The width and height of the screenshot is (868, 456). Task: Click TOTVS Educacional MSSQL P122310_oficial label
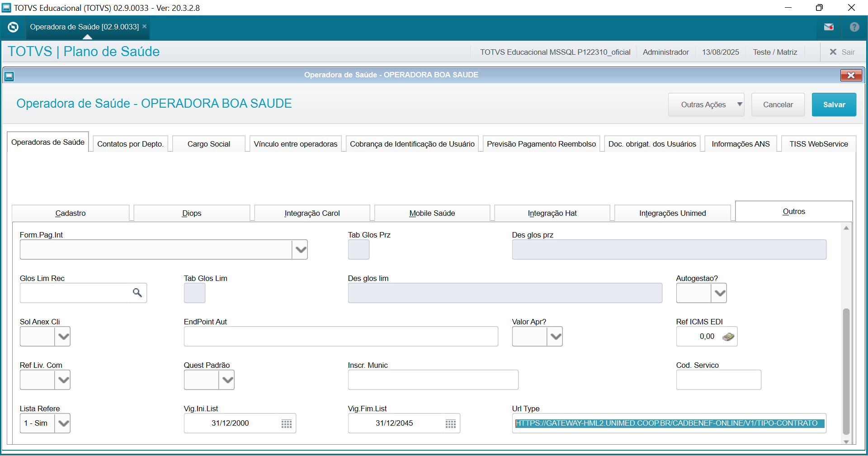click(555, 52)
